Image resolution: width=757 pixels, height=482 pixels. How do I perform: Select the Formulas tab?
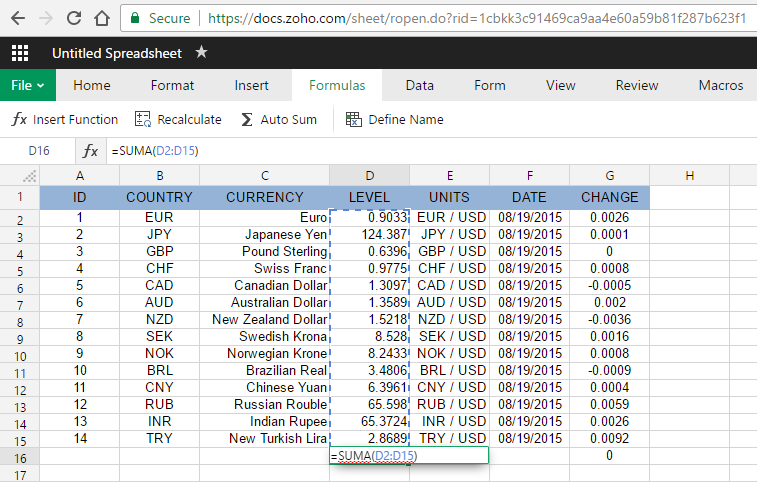coord(337,85)
